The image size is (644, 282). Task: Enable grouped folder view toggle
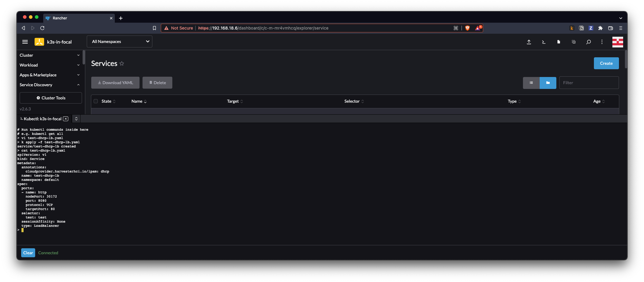click(x=548, y=83)
